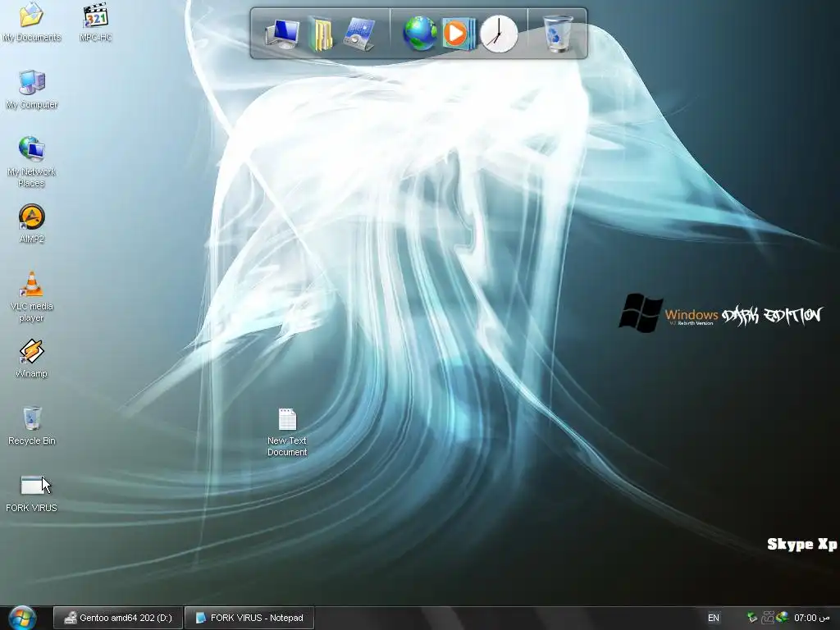
Task: Select the New Text Document file
Action: click(x=287, y=432)
